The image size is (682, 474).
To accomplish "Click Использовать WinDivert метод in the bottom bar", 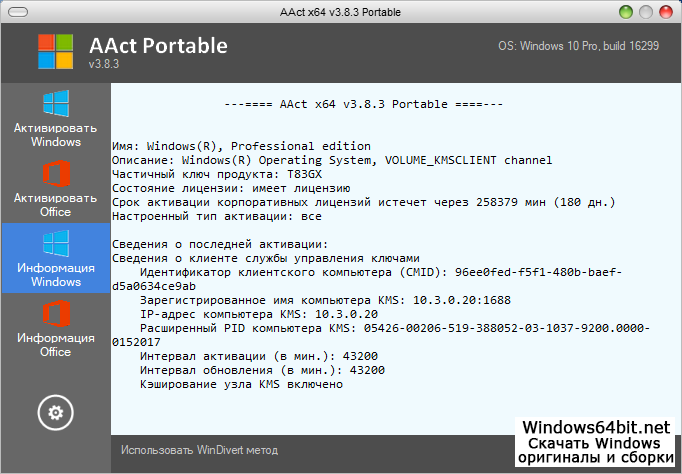I will 199,450.
